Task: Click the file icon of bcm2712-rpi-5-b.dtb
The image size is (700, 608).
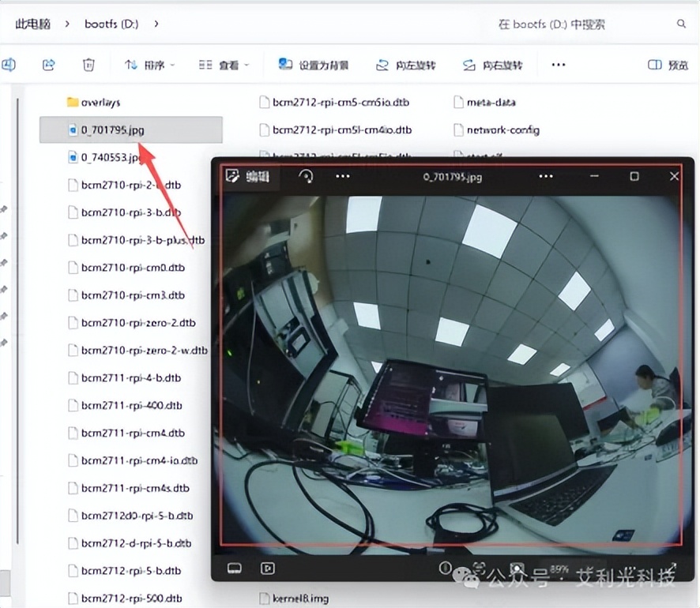Action: pyautogui.click(x=73, y=571)
